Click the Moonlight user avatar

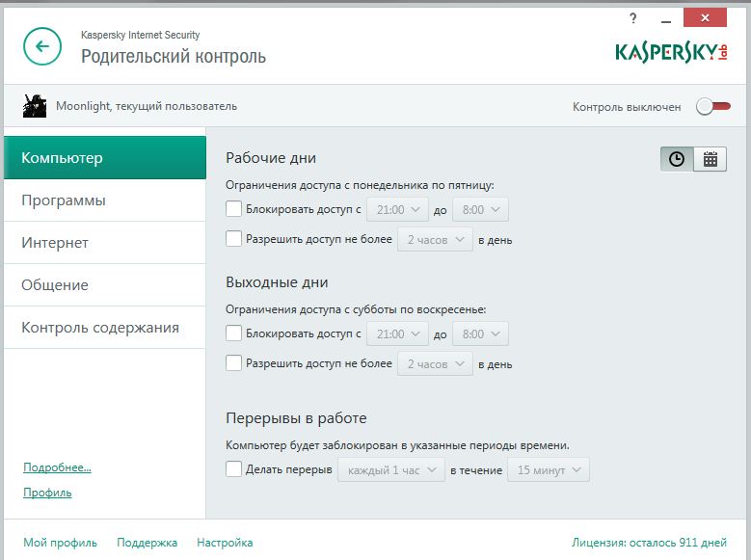(35, 106)
